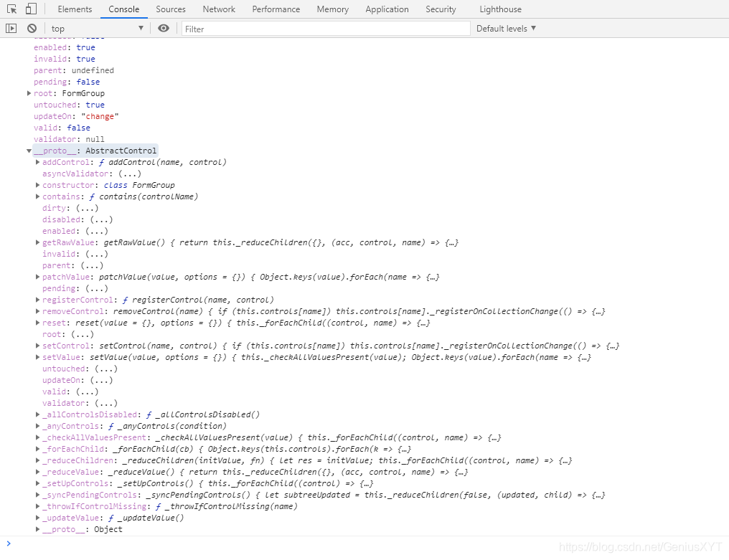Select the updateOn "change" value
The image size is (729, 560).
click(x=100, y=116)
